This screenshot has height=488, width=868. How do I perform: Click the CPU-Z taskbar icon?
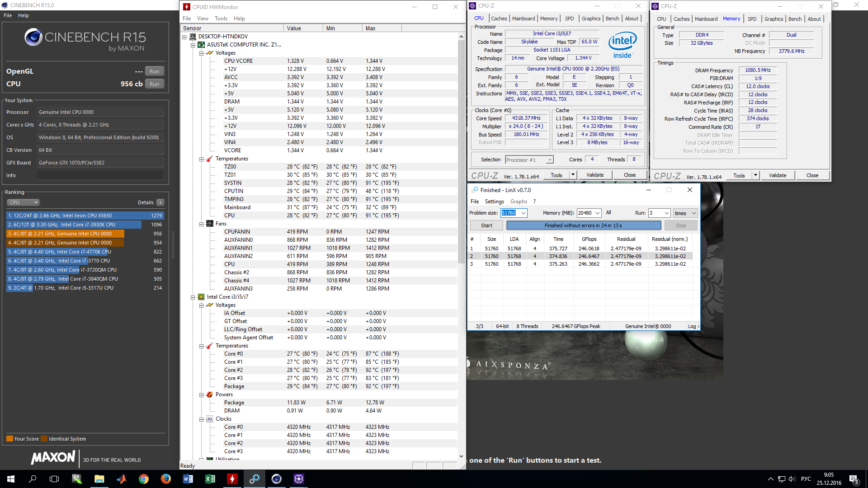coord(298,479)
